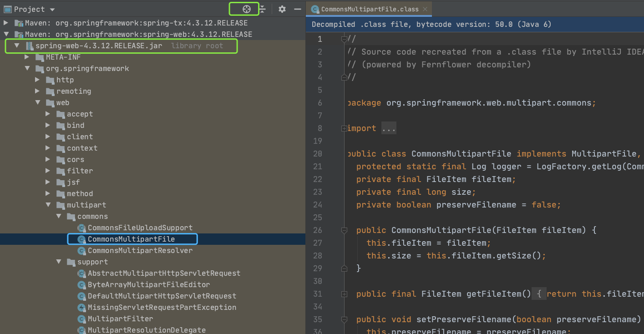The width and height of the screenshot is (644, 334).
Task: Expand the cors package
Action: coord(48,159)
